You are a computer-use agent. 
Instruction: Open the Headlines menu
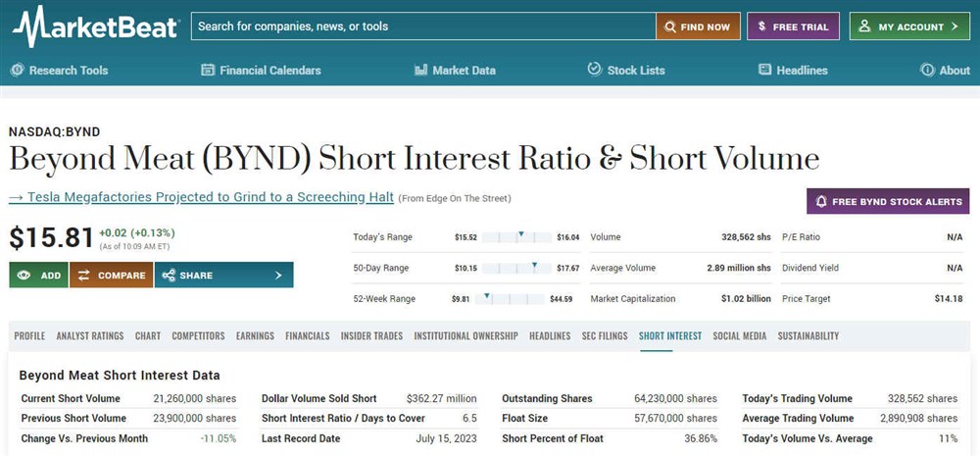pyautogui.click(x=793, y=70)
